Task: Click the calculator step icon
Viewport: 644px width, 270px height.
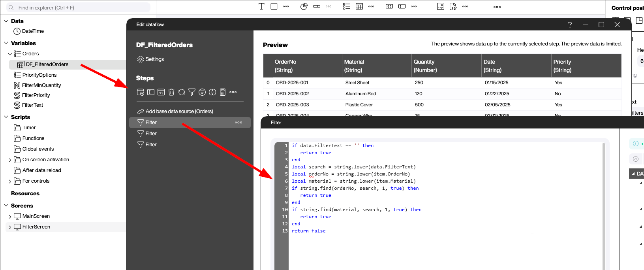Action: [x=223, y=92]
